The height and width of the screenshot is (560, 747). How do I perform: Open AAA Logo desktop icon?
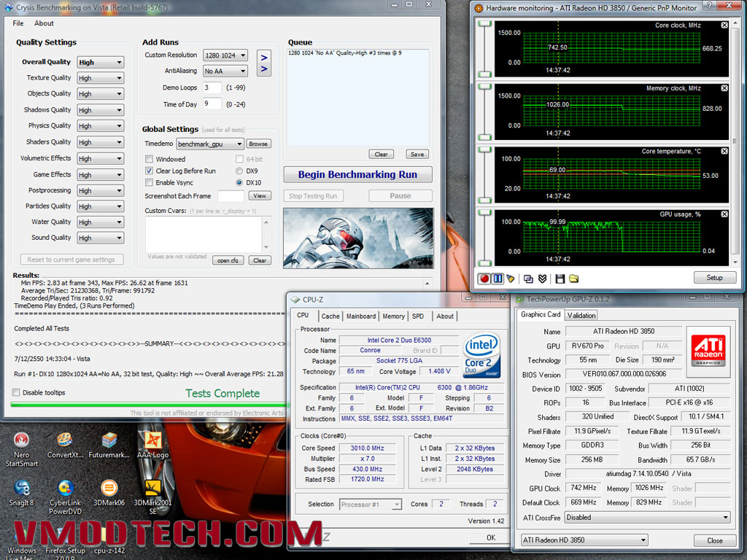[x=152, y=446]
